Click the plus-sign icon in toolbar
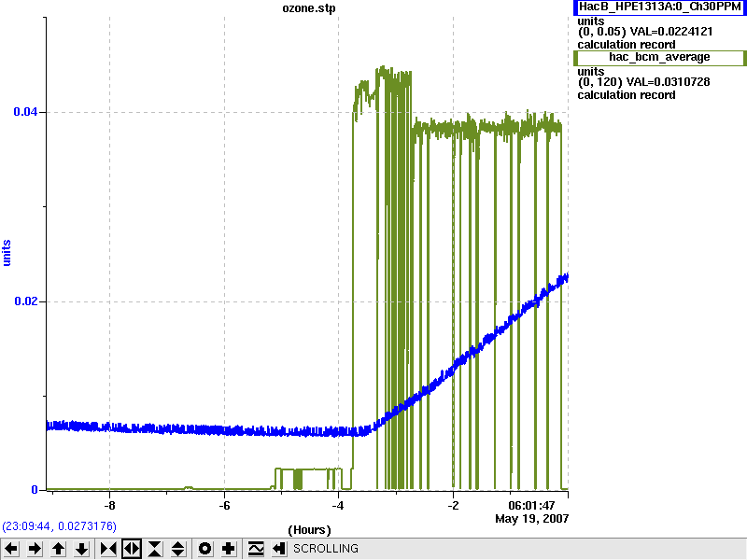The height and width of the screenshot is (560, 747). pyautogui.click(x=229, y=549)
